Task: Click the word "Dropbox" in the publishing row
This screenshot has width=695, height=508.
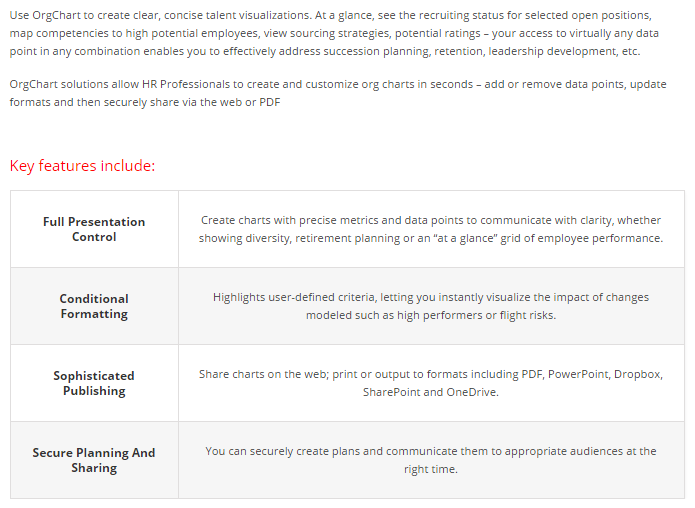Action: point(638,374)
